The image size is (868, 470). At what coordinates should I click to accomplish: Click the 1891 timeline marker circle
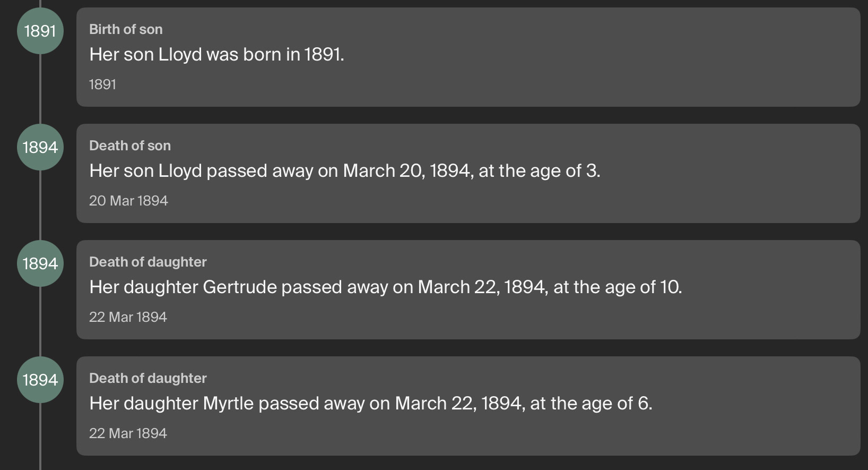click(x=40, y=31)
